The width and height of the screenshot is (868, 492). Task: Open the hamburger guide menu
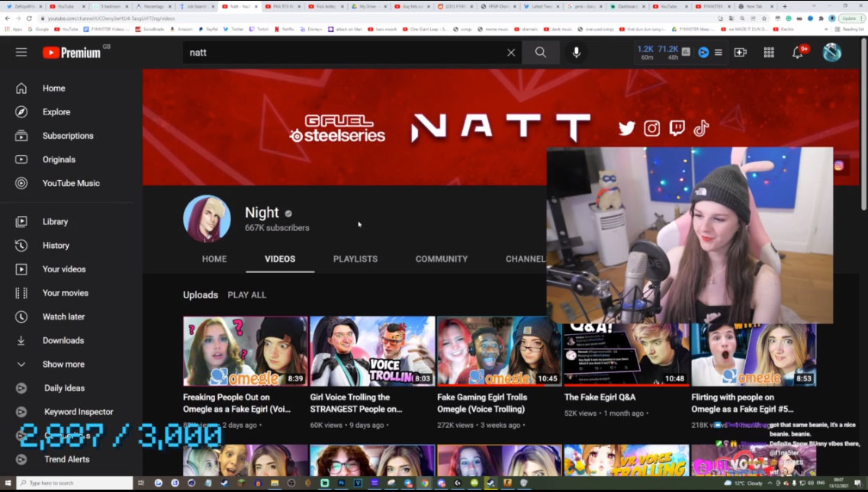(21, 53)
